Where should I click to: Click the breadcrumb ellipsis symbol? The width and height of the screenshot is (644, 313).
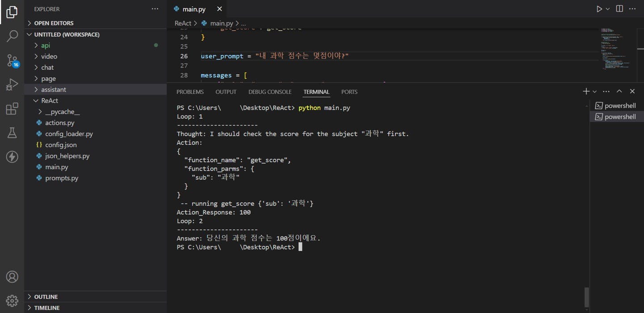[x=243, y=23]
